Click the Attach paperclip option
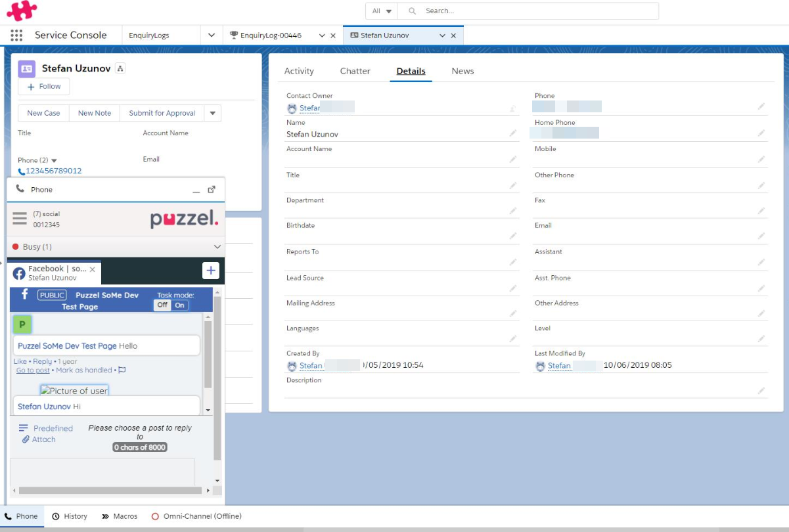 (x=39, y=439)
